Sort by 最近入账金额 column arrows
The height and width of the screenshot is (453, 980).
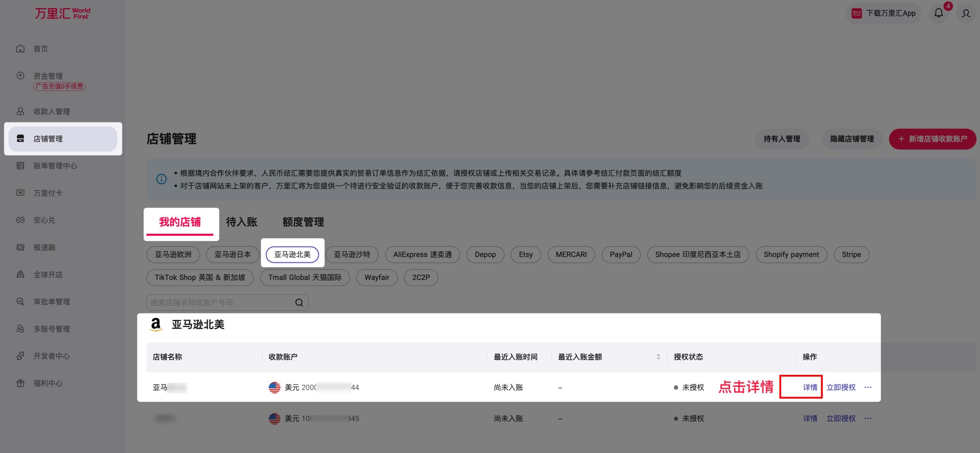[658, 357]
